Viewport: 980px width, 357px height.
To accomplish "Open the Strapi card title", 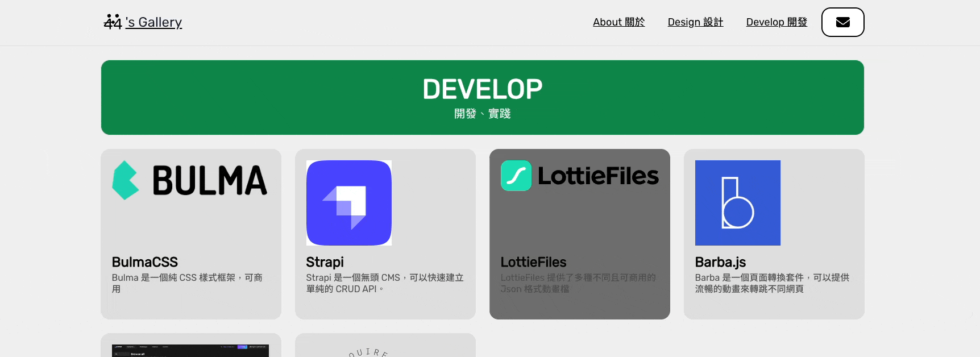I will (325, 262).
